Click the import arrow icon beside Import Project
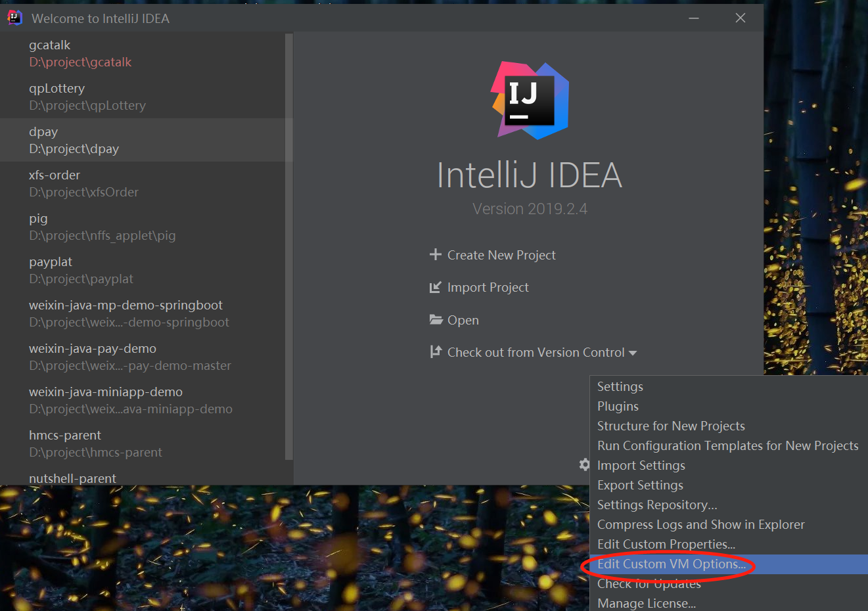 [x=435, y=287]
